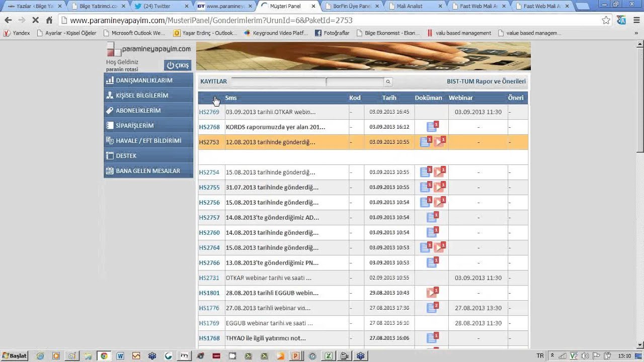Open the Keyground Video Platf... bookmark
Image resolution: width=644 pixels, height=362 pixels.
[276, 33]
